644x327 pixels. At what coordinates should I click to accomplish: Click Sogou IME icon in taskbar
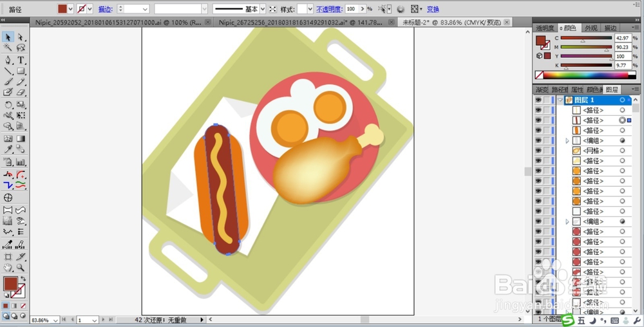(x=568, y=321)
